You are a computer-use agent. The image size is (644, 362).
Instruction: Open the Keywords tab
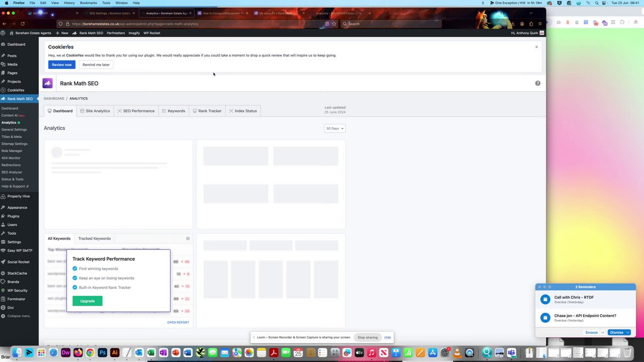pyautogui.click(x=174, y=111)
